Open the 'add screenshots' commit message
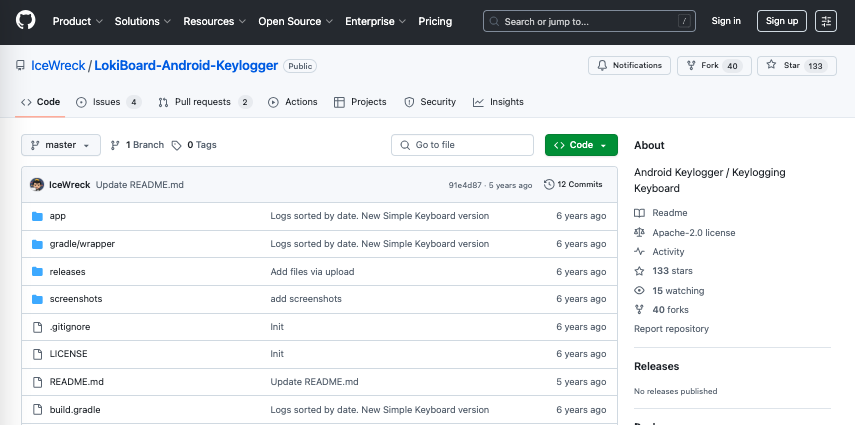Viewport: 855px width, 425px height. pos(306,299)
